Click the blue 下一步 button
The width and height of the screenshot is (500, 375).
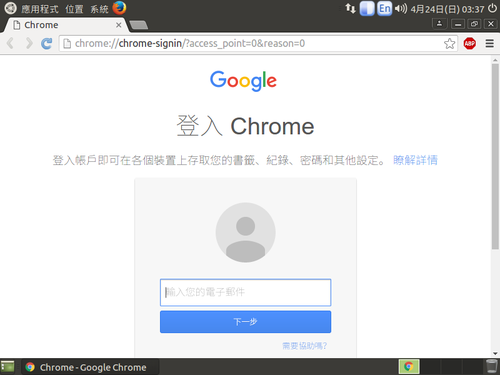coord(245,322)
